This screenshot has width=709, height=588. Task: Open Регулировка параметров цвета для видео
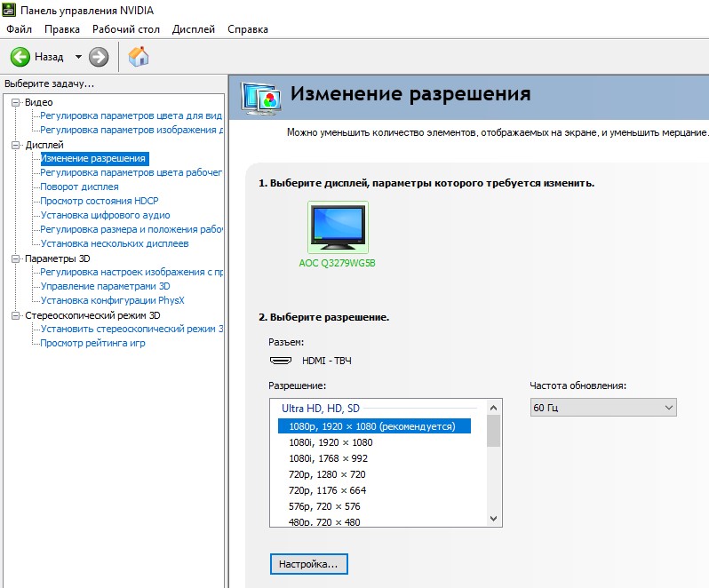pos(131,115)
